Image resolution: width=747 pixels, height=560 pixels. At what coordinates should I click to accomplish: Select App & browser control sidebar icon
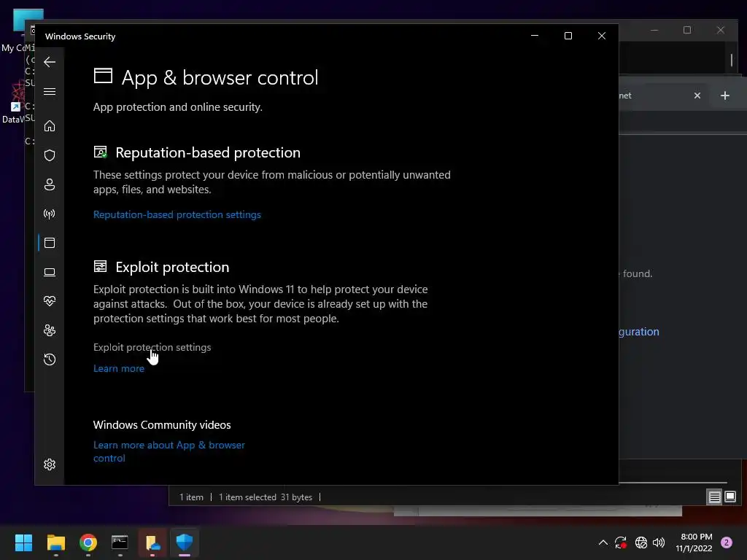click(x=50, y=243)
